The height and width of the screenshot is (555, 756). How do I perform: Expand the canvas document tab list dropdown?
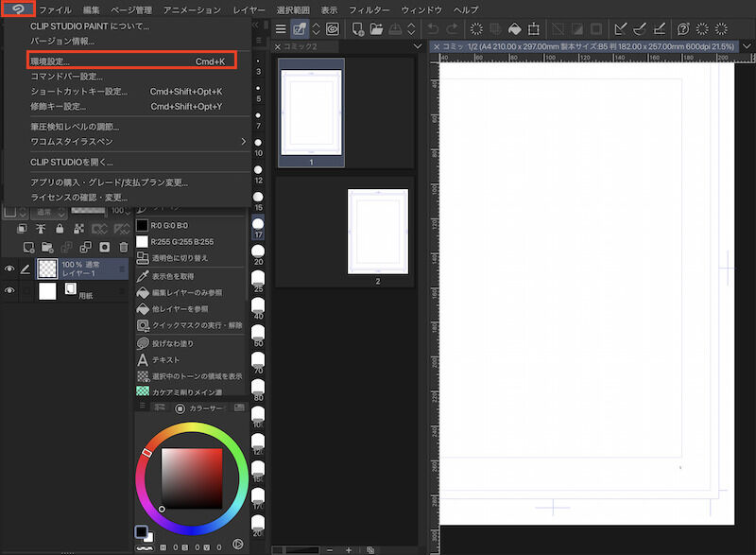click(x=747, y=46)
